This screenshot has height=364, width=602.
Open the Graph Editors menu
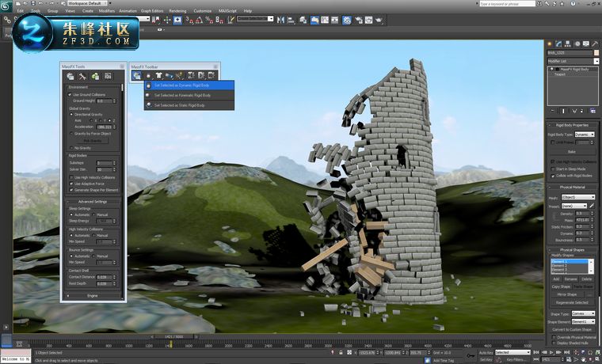pyautogui.click(x=152, y=11)
